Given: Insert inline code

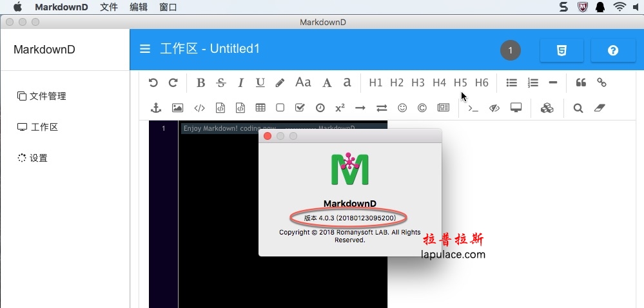Looking at the screenshot, I should pos(200,108).
